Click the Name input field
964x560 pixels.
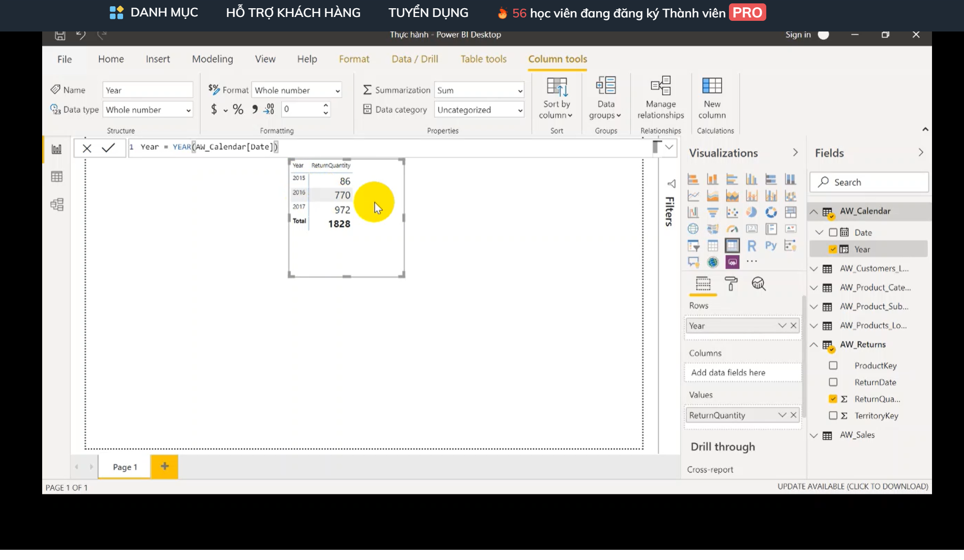148,91
